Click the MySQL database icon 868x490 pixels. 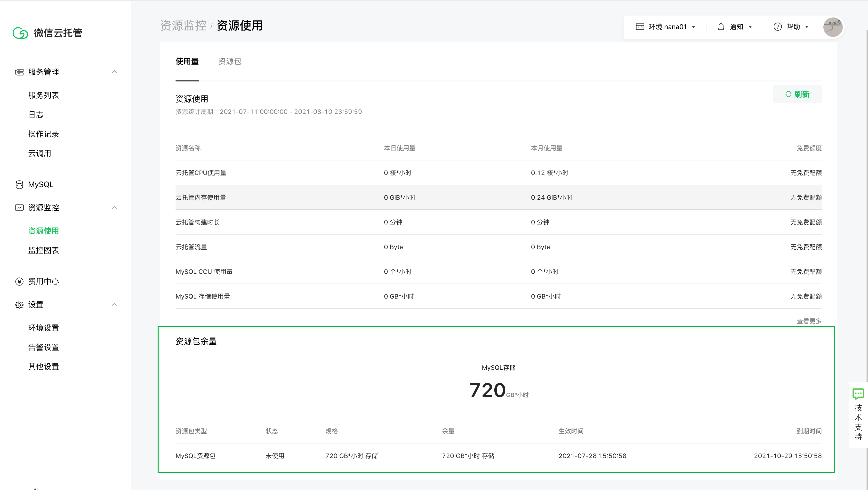tap(19, 185)
